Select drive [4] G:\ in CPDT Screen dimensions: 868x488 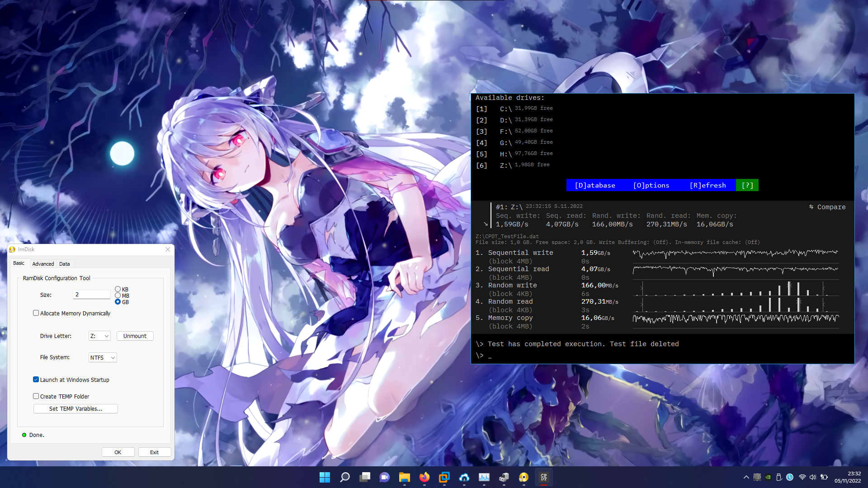coord(514,143)
